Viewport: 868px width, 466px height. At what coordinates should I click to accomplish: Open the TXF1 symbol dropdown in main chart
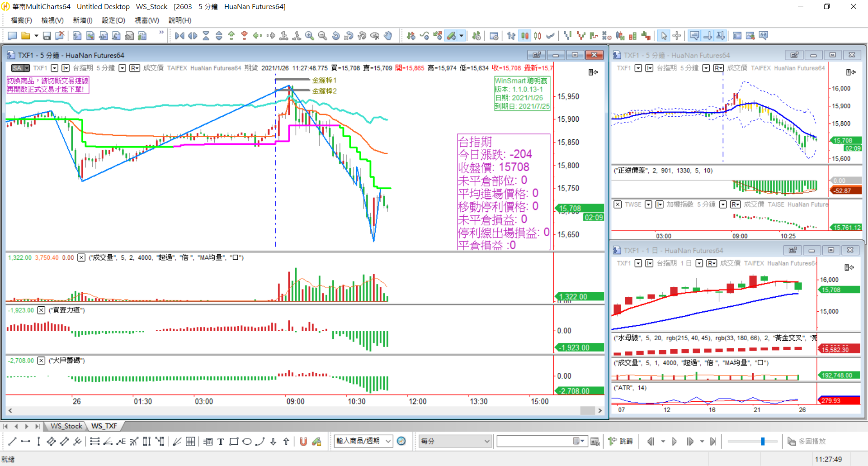pos(54,68)
